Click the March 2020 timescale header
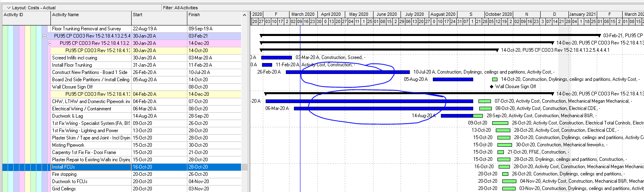 point(303,14)
